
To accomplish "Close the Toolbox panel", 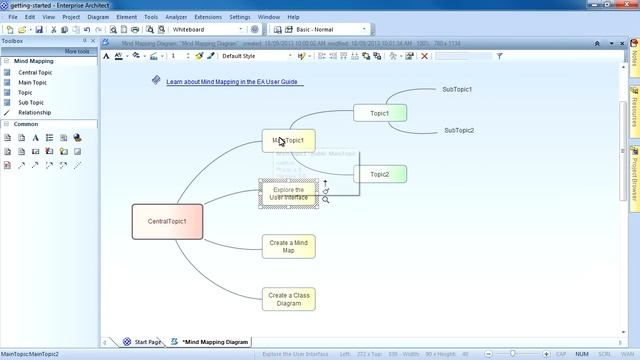I will tap(93, 41).
